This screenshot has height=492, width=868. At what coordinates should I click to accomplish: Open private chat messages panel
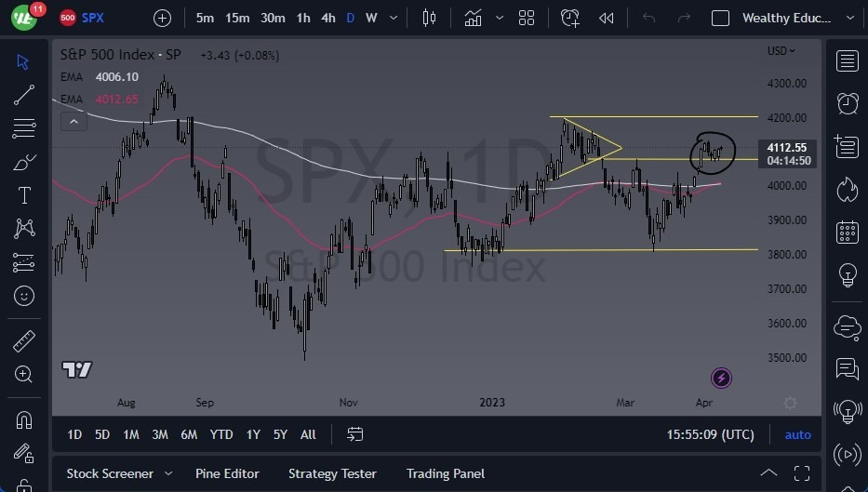click(x=847, y=368)
